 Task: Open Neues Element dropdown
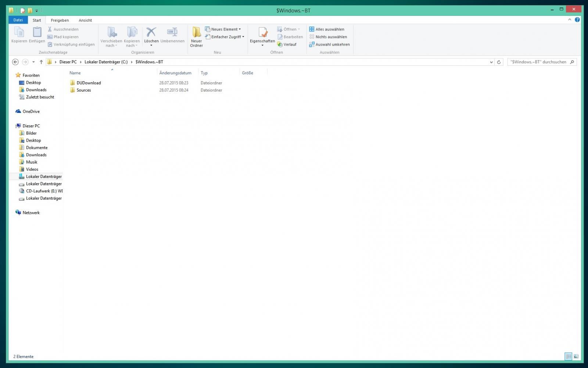point(223,29)
